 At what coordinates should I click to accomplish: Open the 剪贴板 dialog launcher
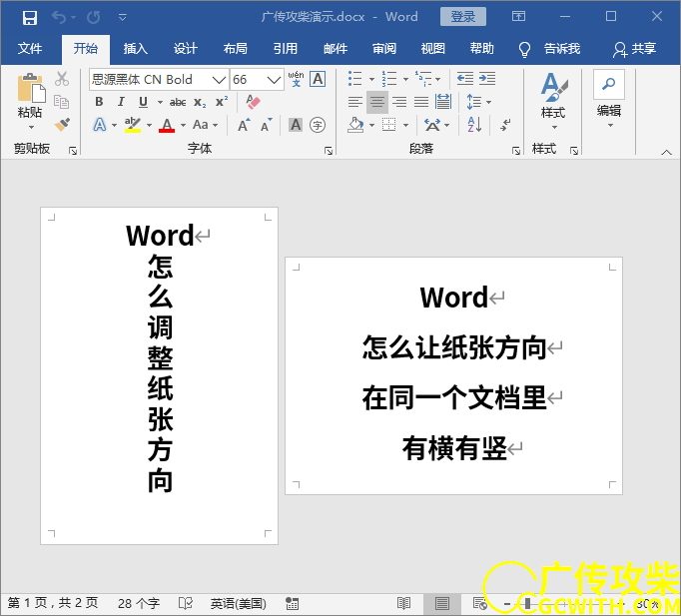[x=73, y=151]
